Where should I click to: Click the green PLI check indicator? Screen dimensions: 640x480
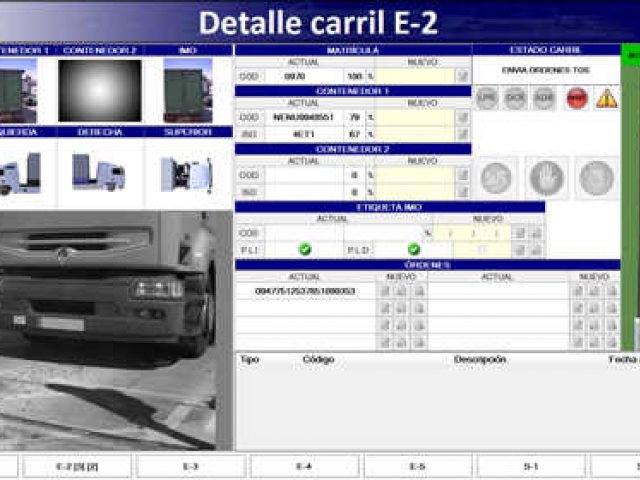(305, 249)
